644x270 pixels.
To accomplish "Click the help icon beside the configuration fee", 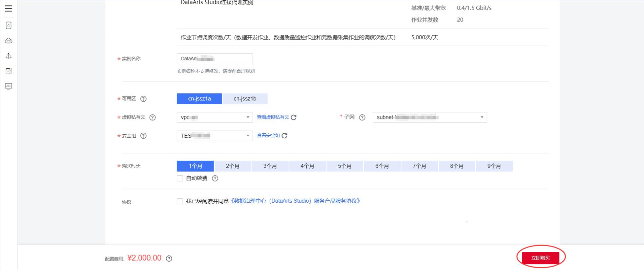I will [x=169, y=258].
